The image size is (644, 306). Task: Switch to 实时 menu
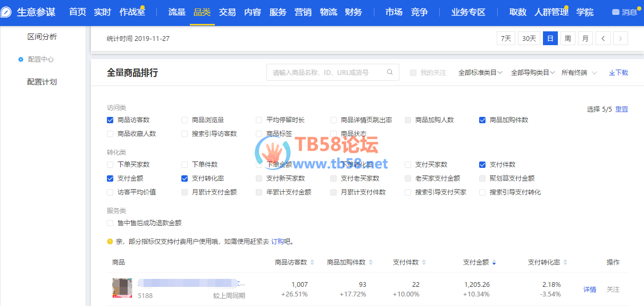pyautogui.click(x=102, y=12)
